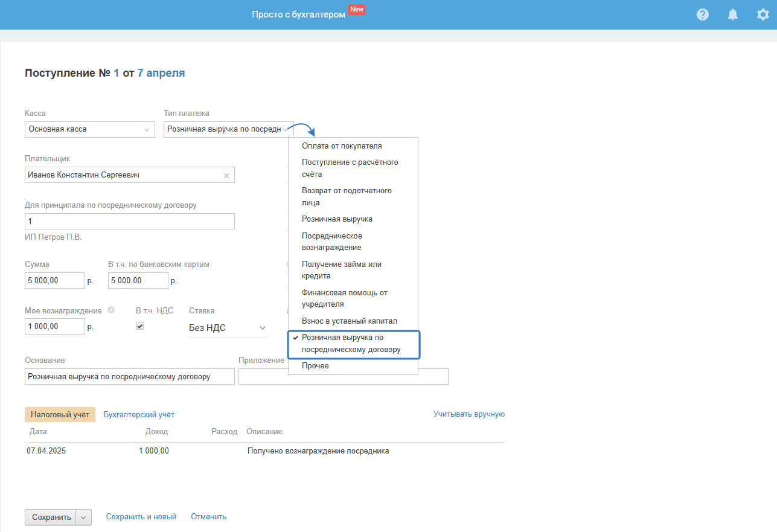This screenshot has height=532, width=777.
Task: Clear the payer field with the X icon
Action: (226, 176)
